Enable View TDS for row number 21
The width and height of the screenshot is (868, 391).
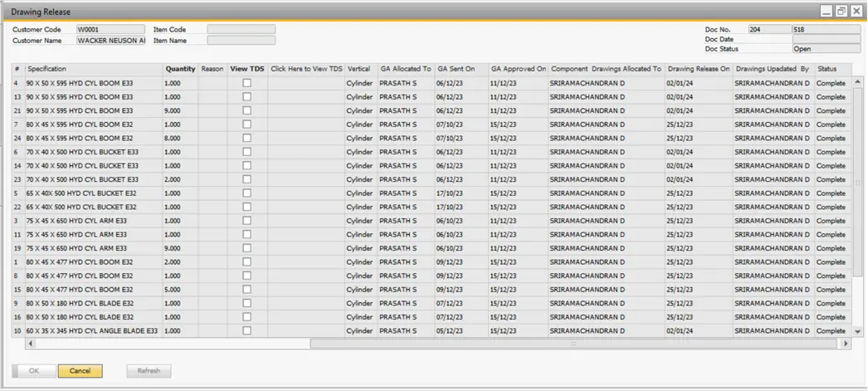(246, 110)
